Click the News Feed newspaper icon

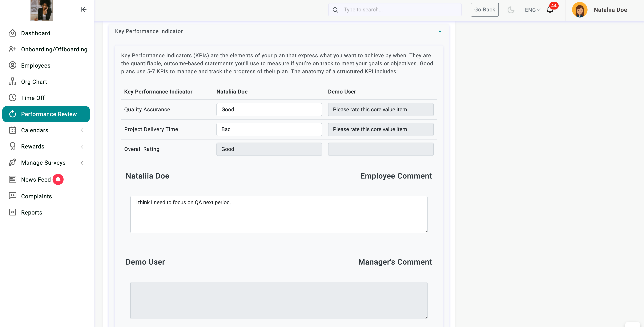coord(13,179)
